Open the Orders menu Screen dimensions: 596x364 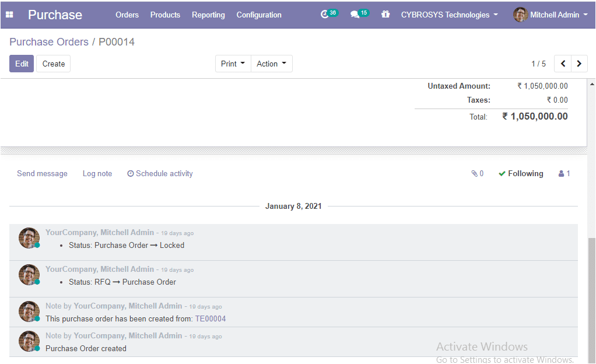[x=127, y=15]
